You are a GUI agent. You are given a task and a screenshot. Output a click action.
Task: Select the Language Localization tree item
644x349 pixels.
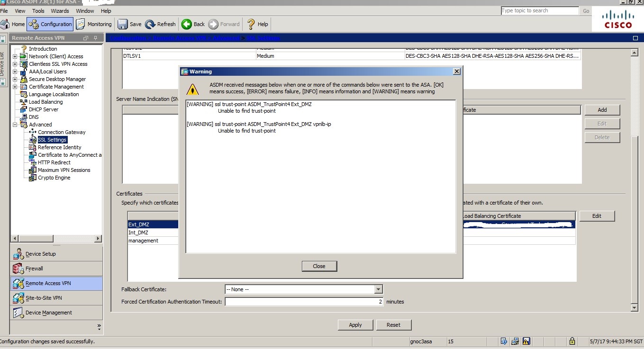pyautogui.click(x=54, y=94)
